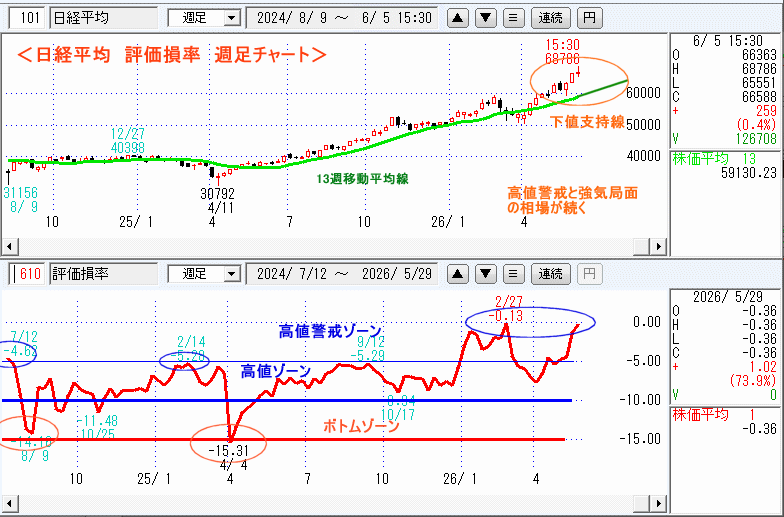Click right scroll arrow of the 評価損率 chart scrollbar
The width and height of the screenshot is (784, 517).
pyautogui.click(x=659, y=503)
